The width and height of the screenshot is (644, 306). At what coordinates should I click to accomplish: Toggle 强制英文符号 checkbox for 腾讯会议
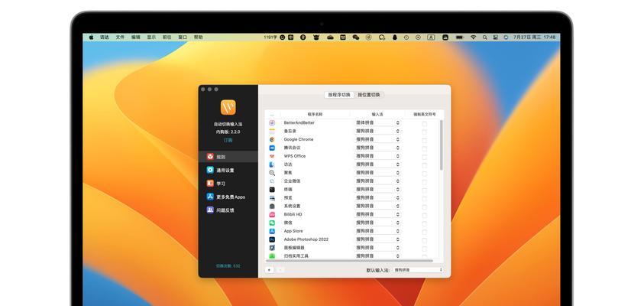click(x=424, y=149)
